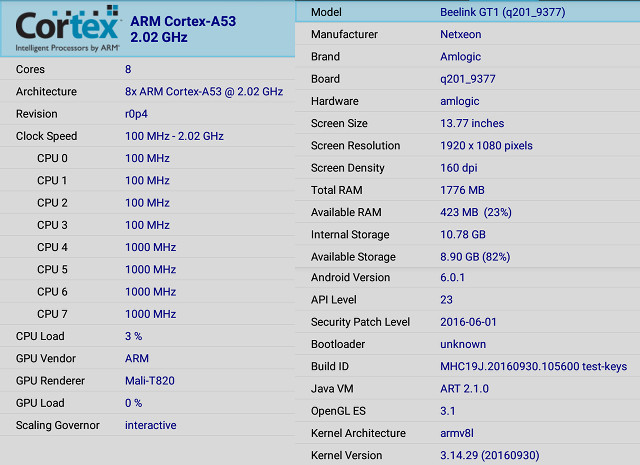The height and width of the screenshot is (465, 640).
Task: Click Android Version value 6.0.1
Action: point(452,278)
